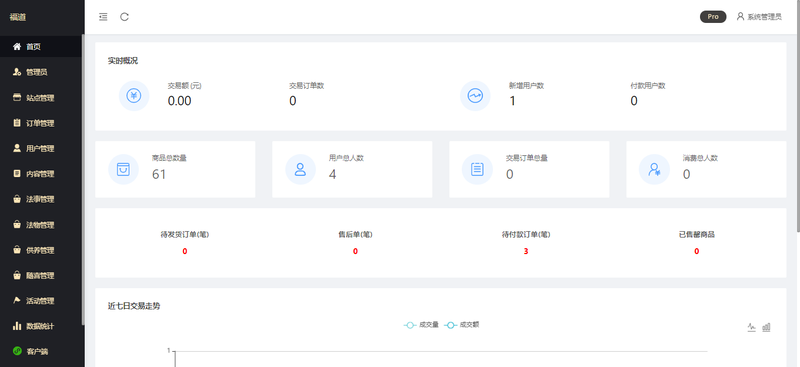Click the 管理员 user-gear icon in sidebar
The height and width of the screenshot is (367, 800).
coord(17,72)
